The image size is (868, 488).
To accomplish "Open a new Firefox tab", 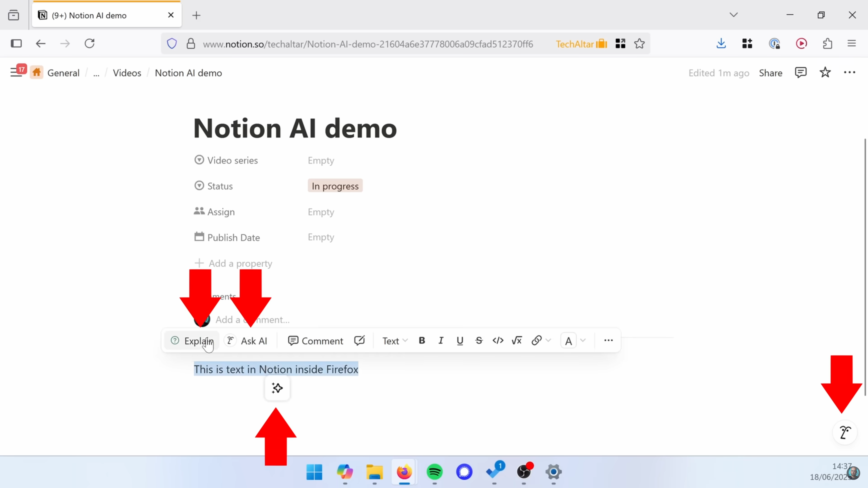I will point(196,15).
